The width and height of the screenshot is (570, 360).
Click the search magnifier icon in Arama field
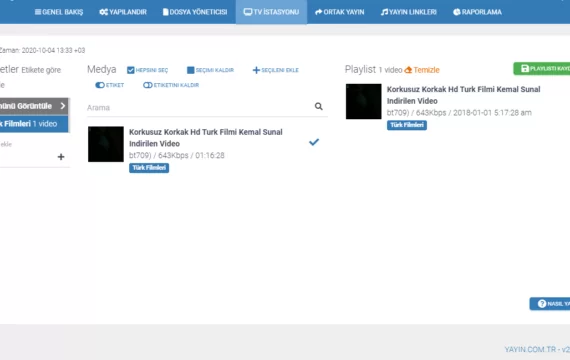click(318, 106)
